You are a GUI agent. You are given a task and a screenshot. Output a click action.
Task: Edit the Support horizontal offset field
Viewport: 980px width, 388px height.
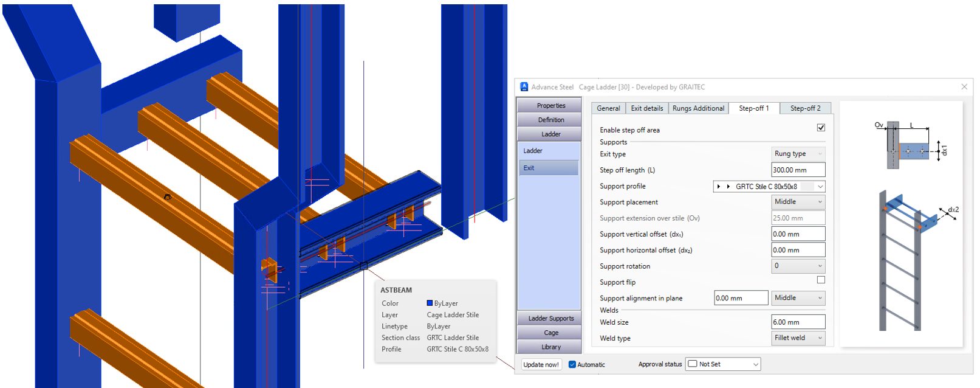tap(798, 250)
